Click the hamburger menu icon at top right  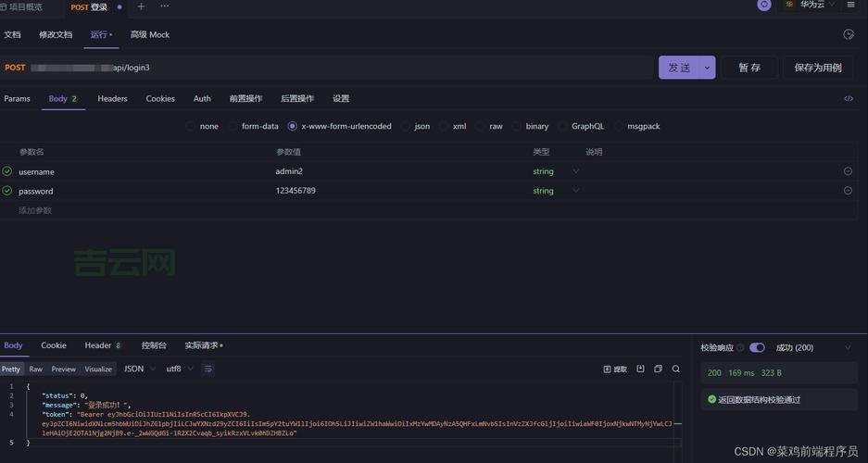[x=850, y=5]
